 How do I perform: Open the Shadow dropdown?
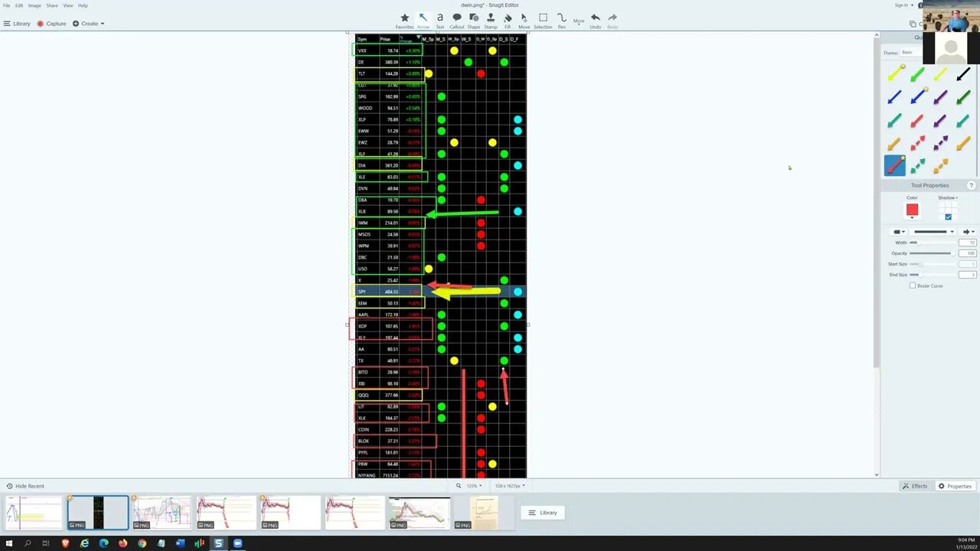coord(948,197)
